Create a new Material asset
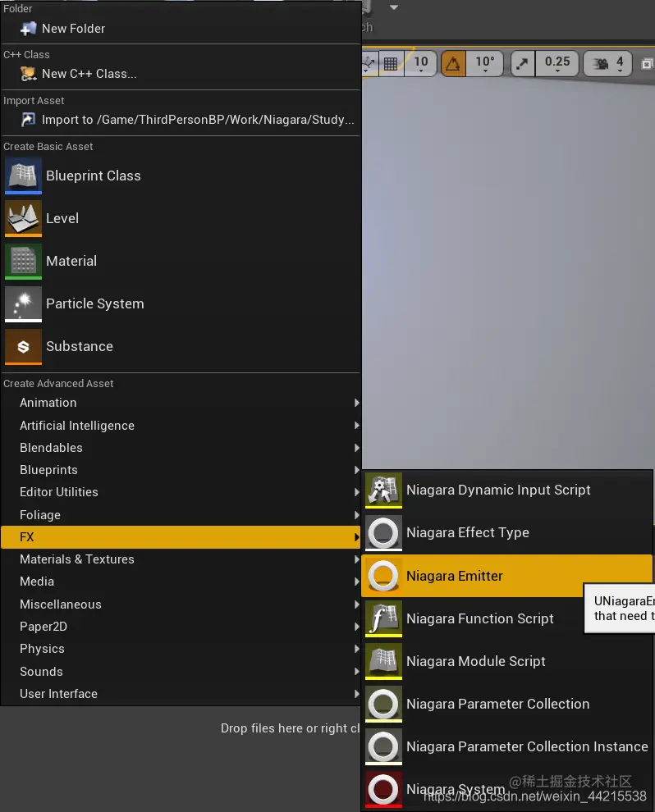Viewport: 655px width, 812px height. coord(181,261)
